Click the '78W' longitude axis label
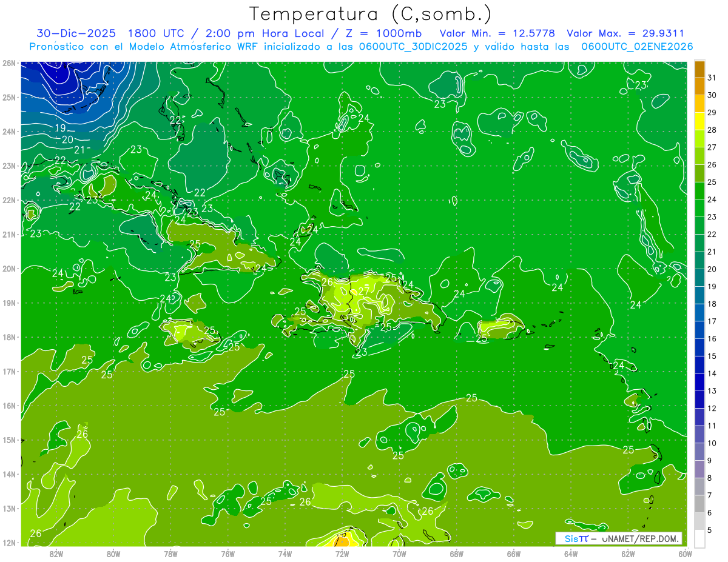Viewport: 728px width, 562px height. pos(170,553)
